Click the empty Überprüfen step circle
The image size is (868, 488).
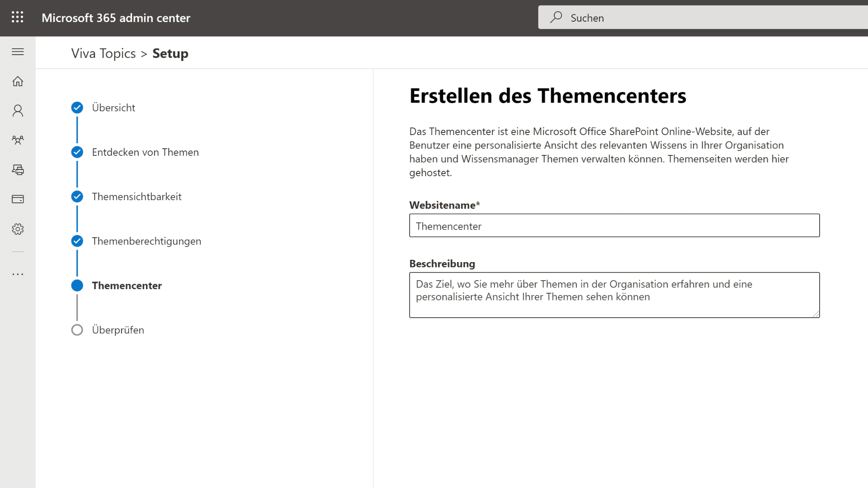point(77,330)
